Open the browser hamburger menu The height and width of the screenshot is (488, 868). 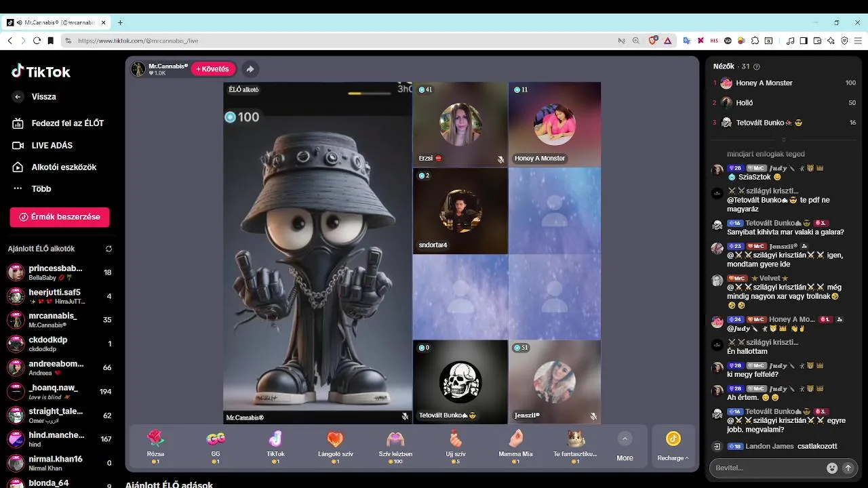coord(858,41)
